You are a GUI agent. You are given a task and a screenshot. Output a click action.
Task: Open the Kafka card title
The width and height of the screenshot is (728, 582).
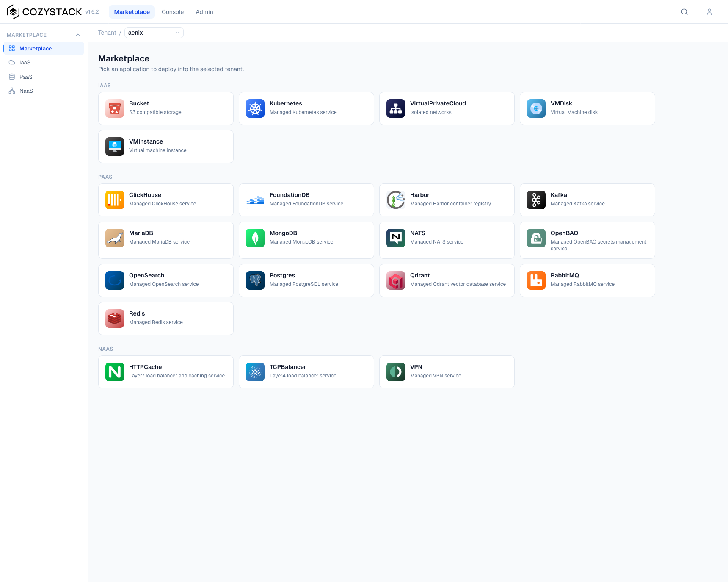(559, 195)
